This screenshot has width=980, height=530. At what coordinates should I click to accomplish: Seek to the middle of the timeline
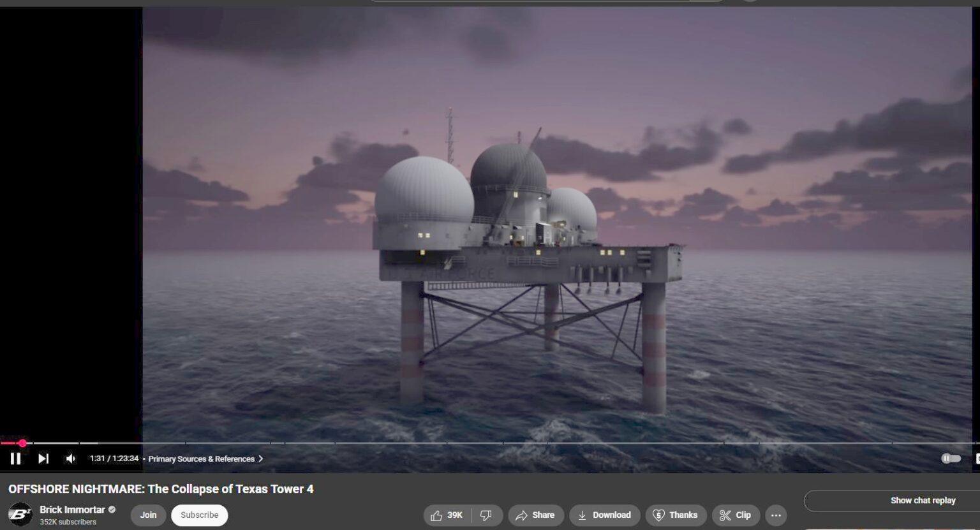coord(490,443)
